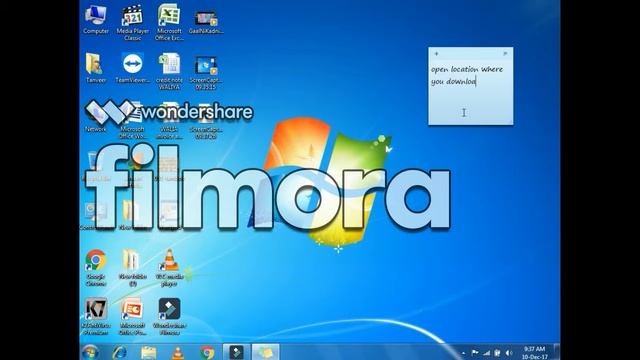
Task: Select the VLC media player desktop shortcut
Action: 169,268
